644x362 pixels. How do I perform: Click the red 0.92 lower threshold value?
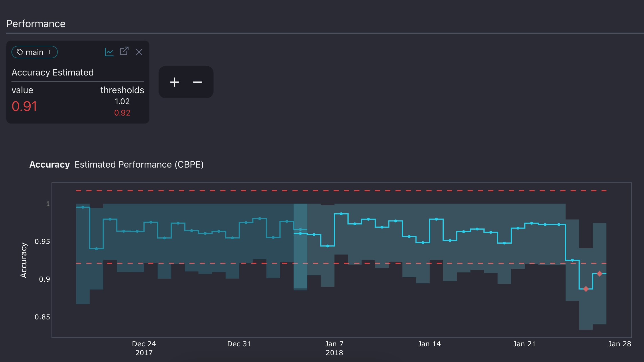(122, 113)
